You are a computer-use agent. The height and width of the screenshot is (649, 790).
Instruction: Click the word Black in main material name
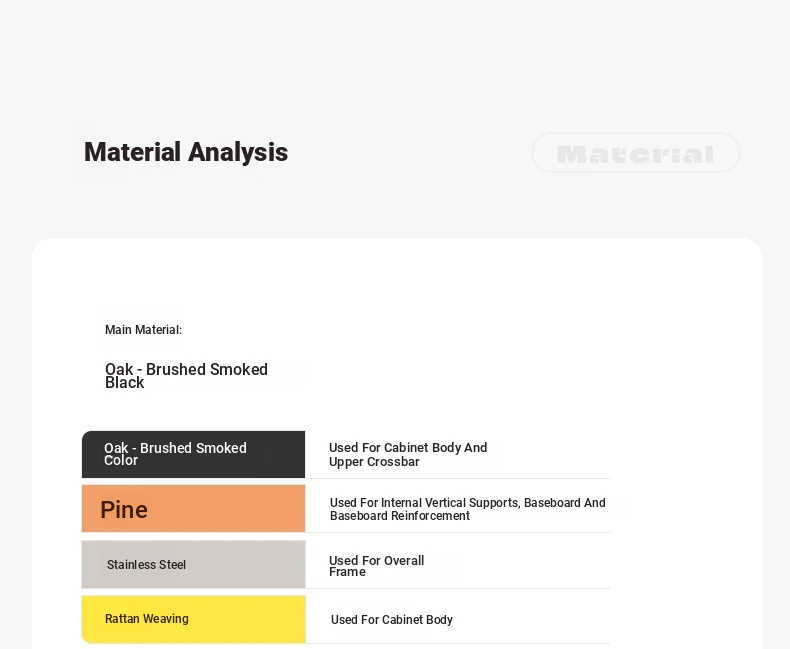(x=124, y=383)
